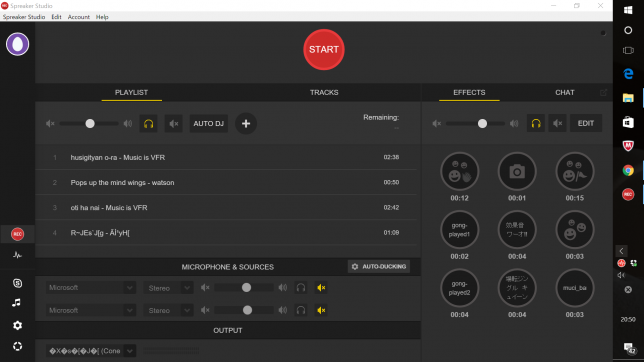This screenshot has width=644, height=362.
Task: Switch to the TRACKS tab
Action: click(x=324, y=92)
